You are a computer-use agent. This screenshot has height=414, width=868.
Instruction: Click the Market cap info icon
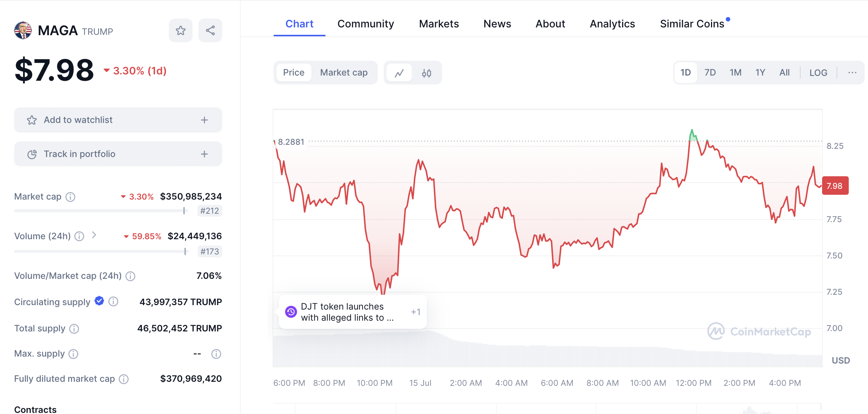pos(70,197)
